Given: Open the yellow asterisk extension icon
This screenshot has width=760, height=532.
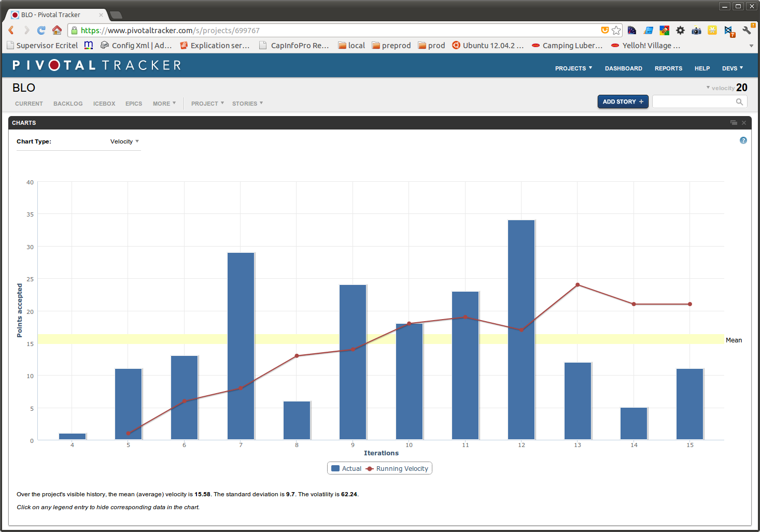Looking at the screenshot, I should pyautogui.click(x=712, y=30).
